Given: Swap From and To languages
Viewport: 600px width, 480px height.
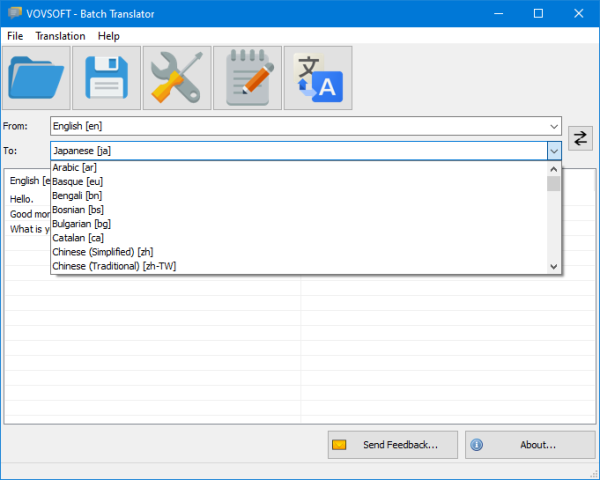Looking at the screenshot, I should click(580, 138).
